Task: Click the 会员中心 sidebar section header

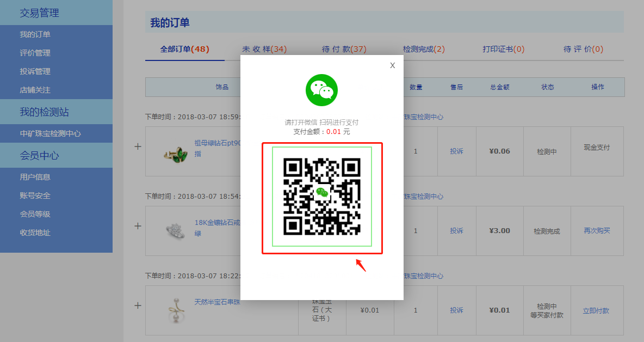Action: click(56, 155)
